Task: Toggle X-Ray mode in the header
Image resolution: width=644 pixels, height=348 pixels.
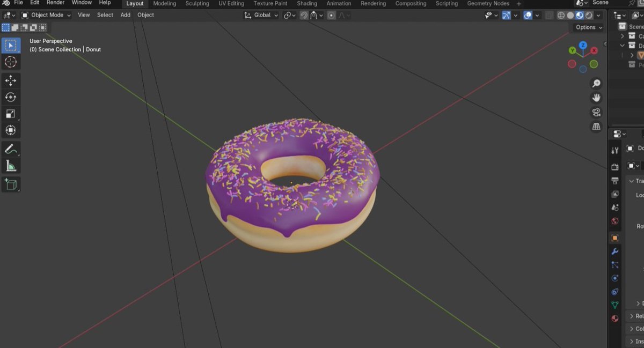Action: (548, 15)
